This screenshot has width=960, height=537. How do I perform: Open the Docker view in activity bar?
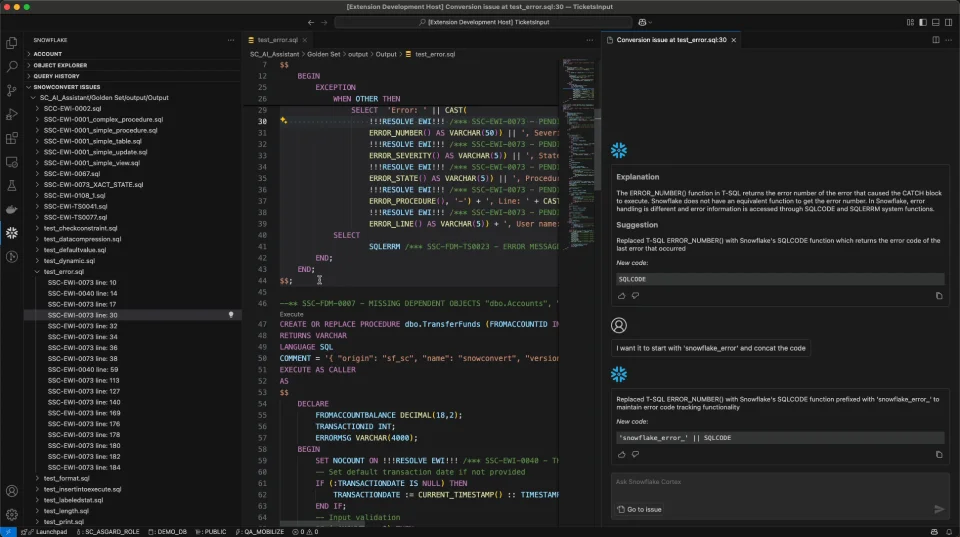(x=12, y=209)
